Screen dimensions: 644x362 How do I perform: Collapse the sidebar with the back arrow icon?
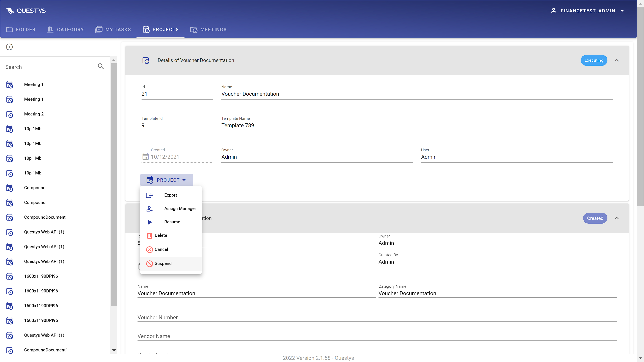click(x=10, y=47)
